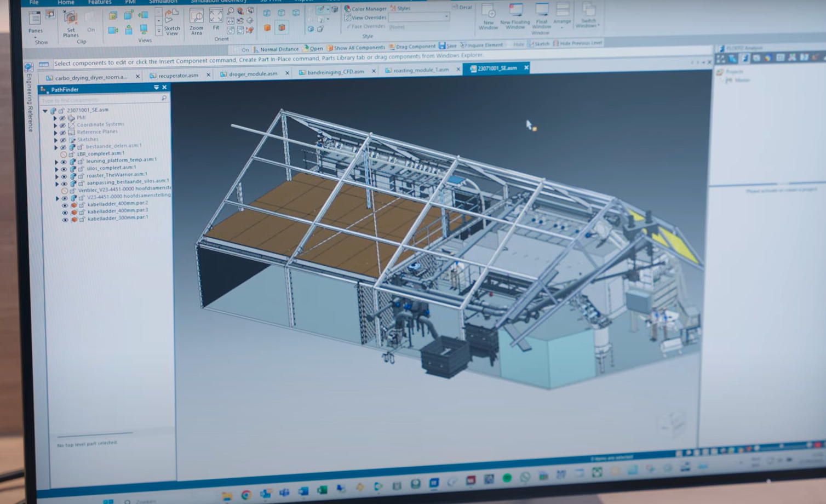Click the New Floating Window icon
The height and width of the screenshot is (504, 826).
[x=515, y=16]
